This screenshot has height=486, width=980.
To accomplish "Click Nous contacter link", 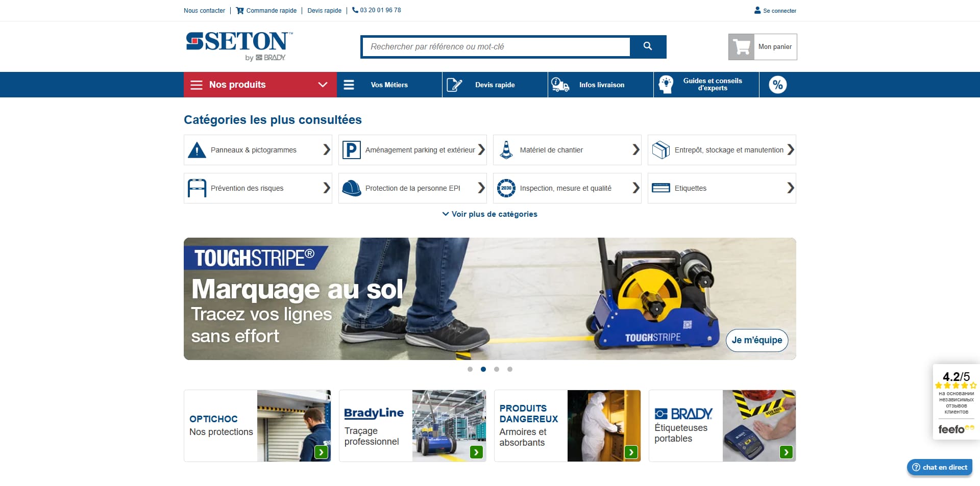I will click(204, 10).
